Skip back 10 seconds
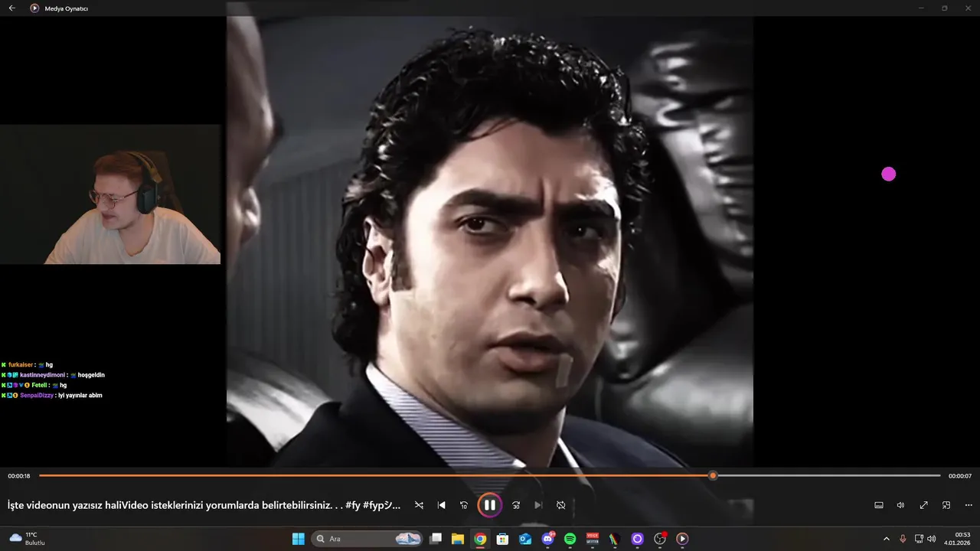Image resolution: width=980 pixels, height=551 pixels. pyautogui.click(x=463, y=505)
